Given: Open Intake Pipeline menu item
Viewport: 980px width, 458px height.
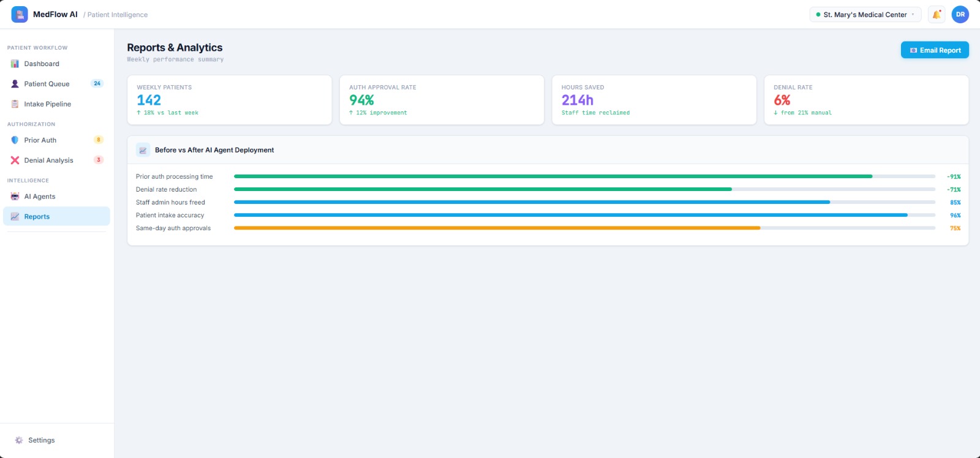Looking at the screenshot, I should (56, 104).
